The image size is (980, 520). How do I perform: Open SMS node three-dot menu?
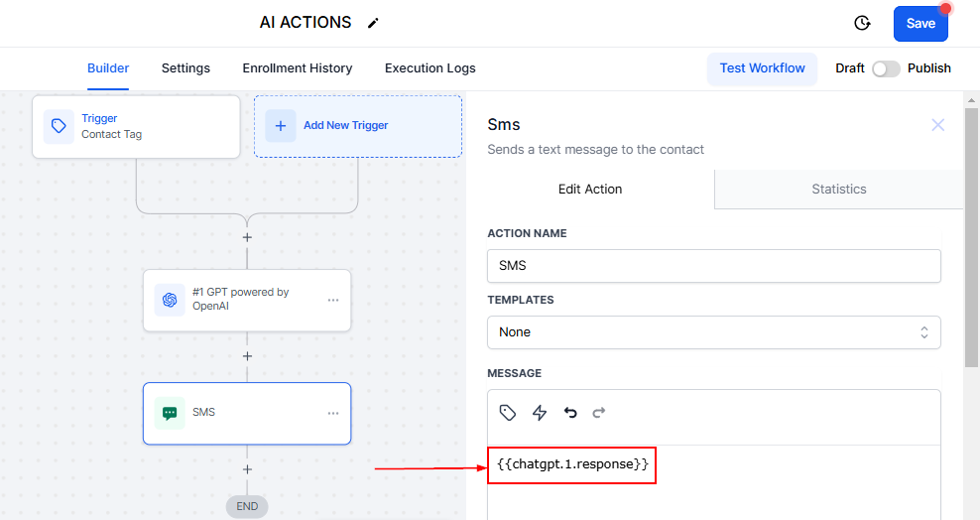pos(333,413)
